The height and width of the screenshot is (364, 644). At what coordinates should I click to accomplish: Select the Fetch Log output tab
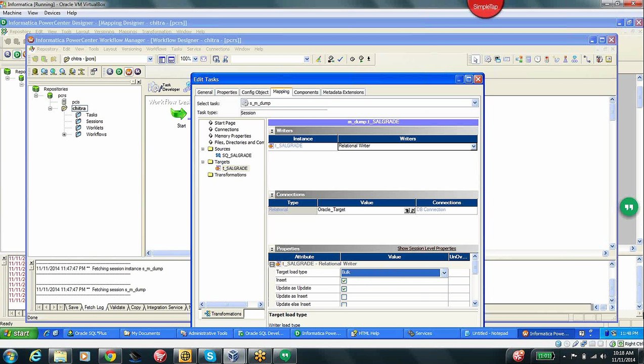pyautogui.click(x=94, y=307)
